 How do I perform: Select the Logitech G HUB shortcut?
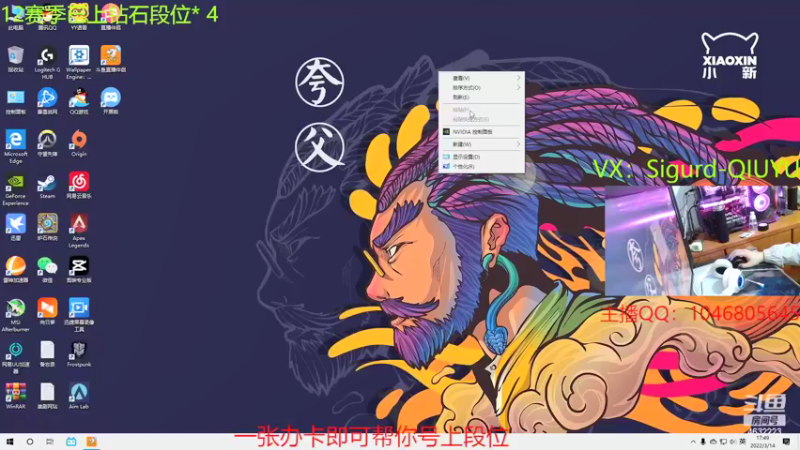tap(47, 62)
